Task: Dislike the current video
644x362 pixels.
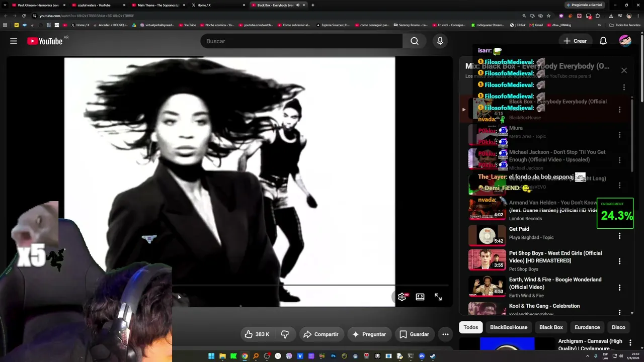Action: 285,334
